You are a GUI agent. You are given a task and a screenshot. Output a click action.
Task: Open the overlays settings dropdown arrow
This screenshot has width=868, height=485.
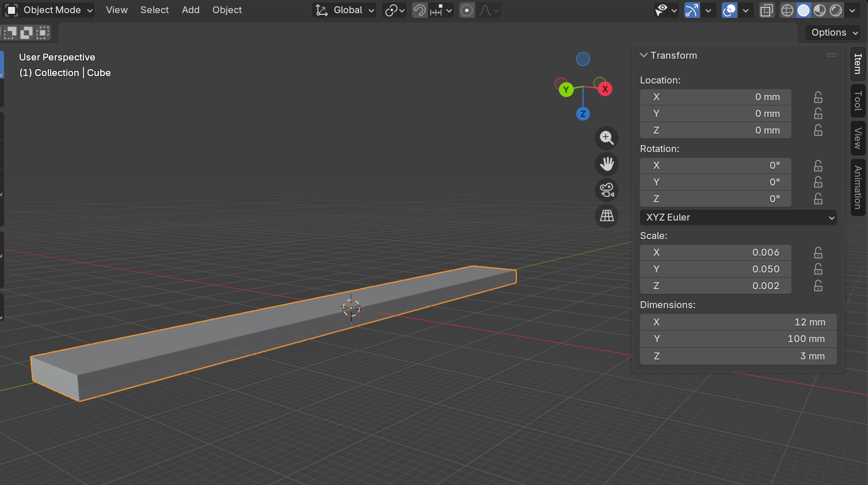[x=746, y=10]
